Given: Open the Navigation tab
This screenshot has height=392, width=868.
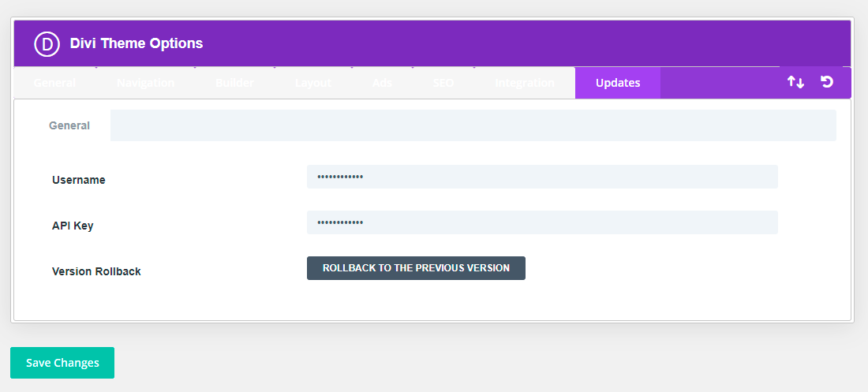Looking at the screenshot, I should pos(146,83).
